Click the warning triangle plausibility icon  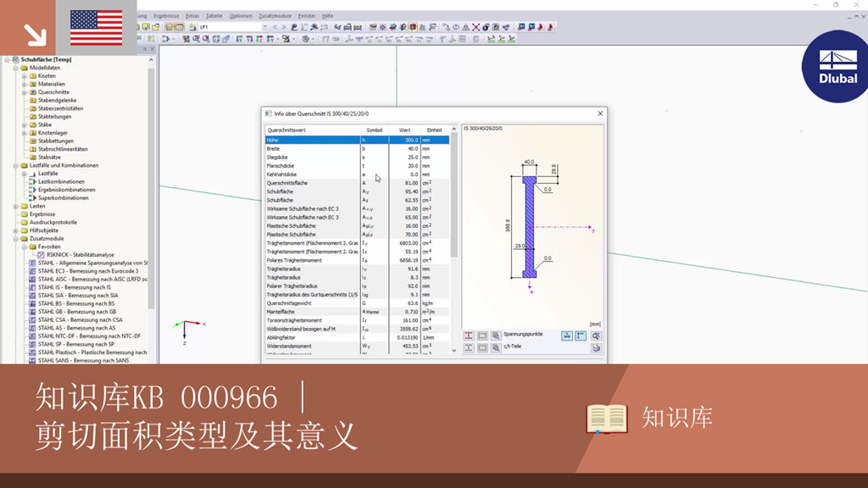click(465, 27)
